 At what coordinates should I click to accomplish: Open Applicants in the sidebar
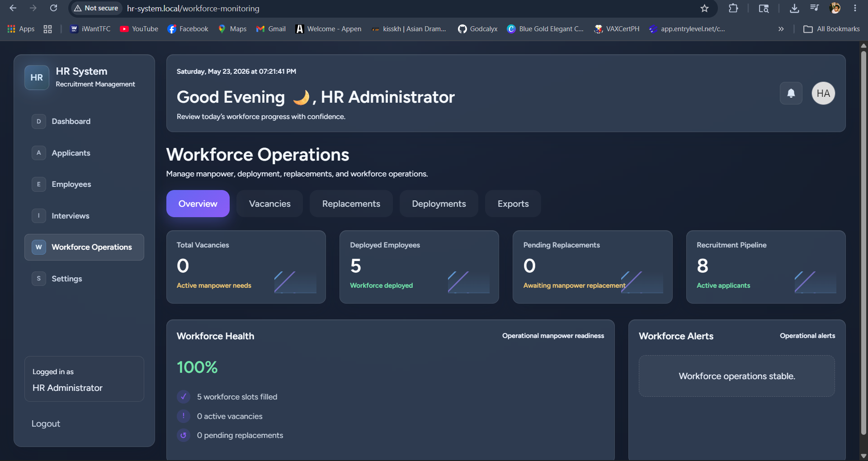84,153
